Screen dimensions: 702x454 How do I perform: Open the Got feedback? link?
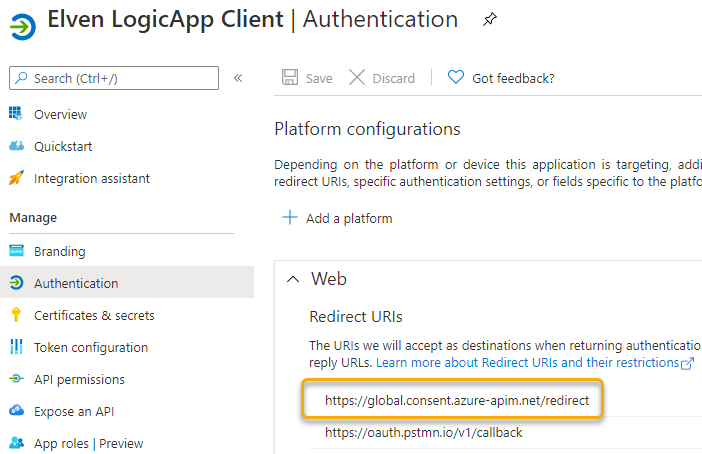pyautogui.click(x=513, y=78)
